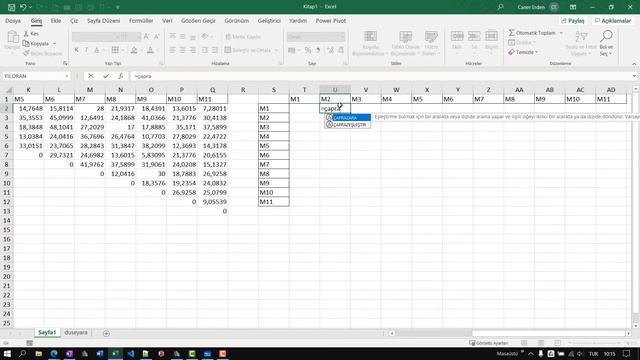640x360 pixels.
Task: Open the number format dropdown
Action: click(342, 37)
